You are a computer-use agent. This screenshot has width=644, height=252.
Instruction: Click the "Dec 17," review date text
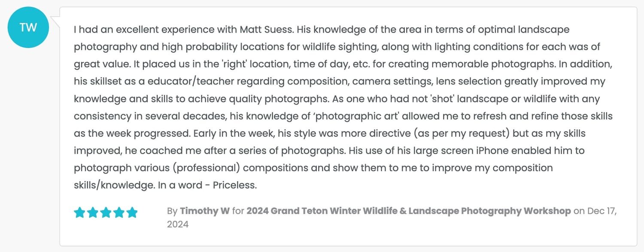[x=602, y=211]
